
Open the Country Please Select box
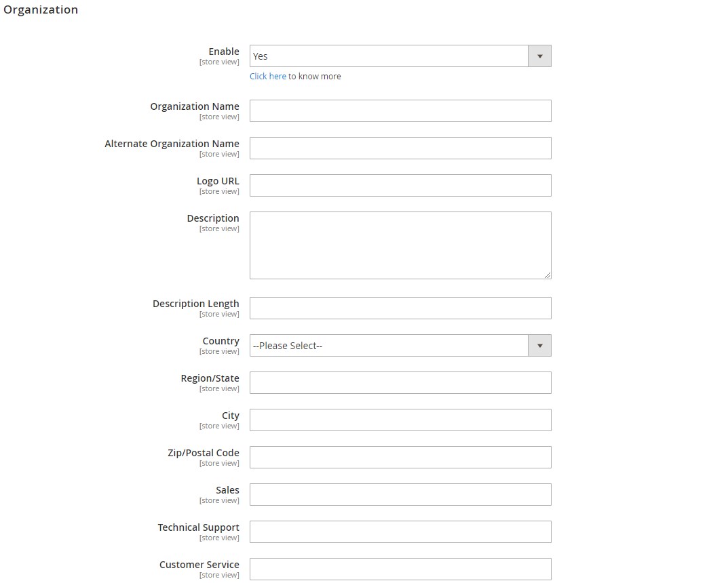tap(400, 346)
